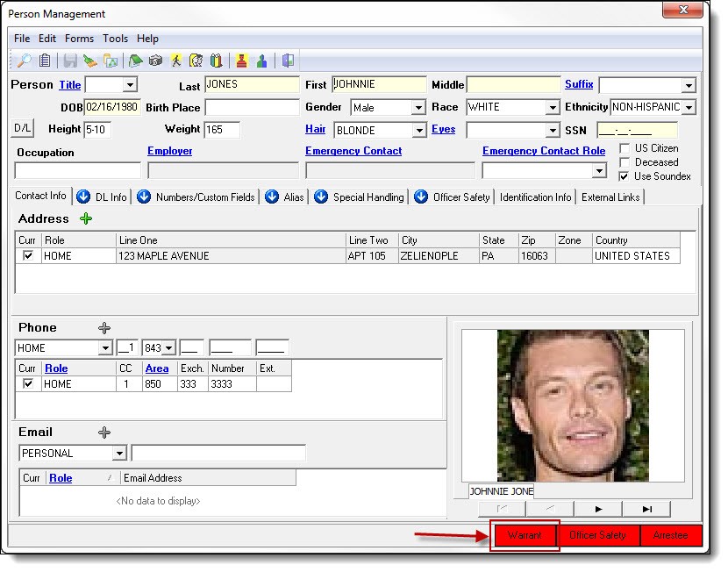Click the exit door toolbar icon

pyautogui.click(x=288, y=61)
